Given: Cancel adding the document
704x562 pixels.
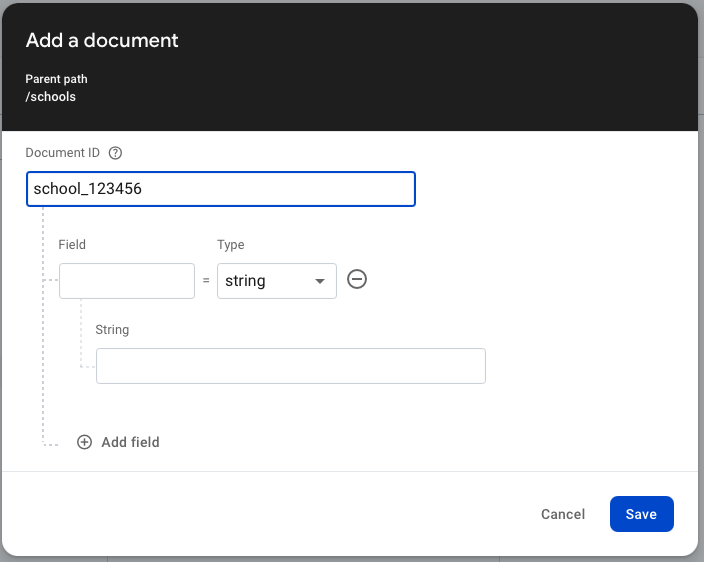Looking at the screenshot, I should click(x=563, y=514).
